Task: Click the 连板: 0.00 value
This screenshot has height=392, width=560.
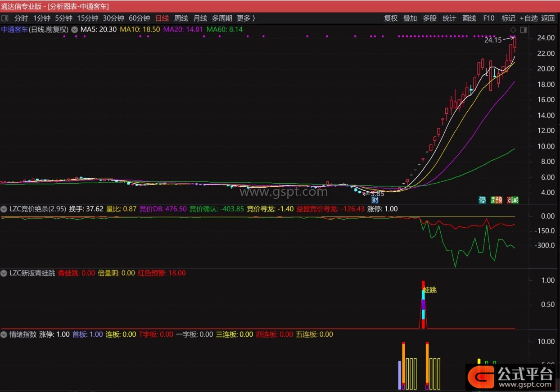Action: coord(121,335)
